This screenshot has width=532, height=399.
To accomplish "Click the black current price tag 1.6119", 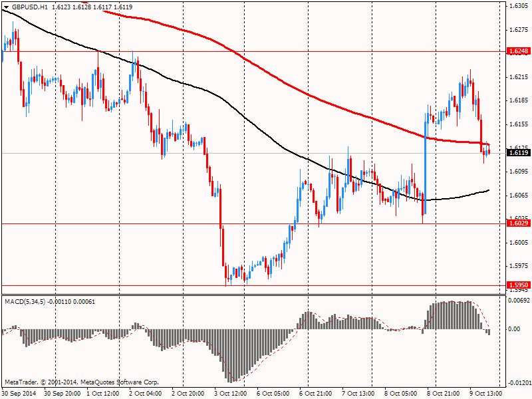I will (x=519, y=153).
